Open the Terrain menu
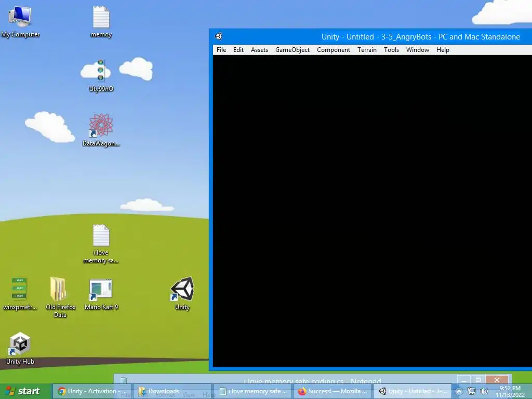The image size is (532, 399). (x=367, y=50)
